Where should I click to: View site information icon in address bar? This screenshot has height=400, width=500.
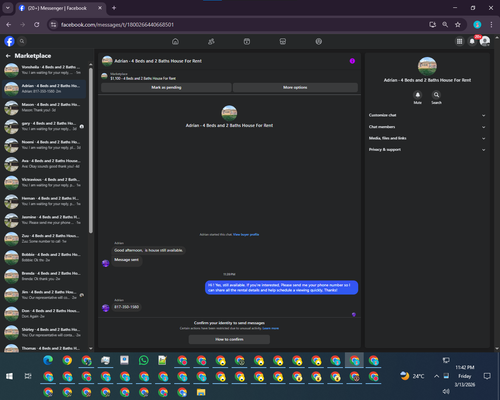(53, 25)
